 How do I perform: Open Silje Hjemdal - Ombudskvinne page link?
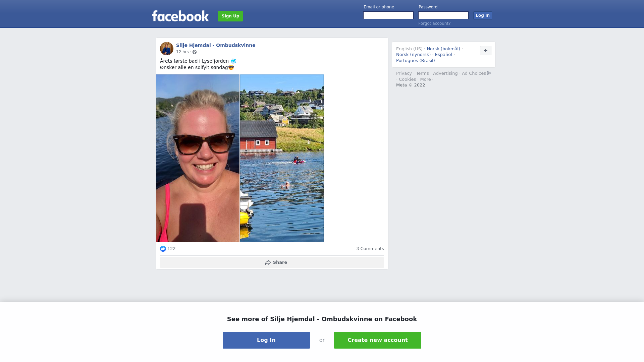pos(216,45)
